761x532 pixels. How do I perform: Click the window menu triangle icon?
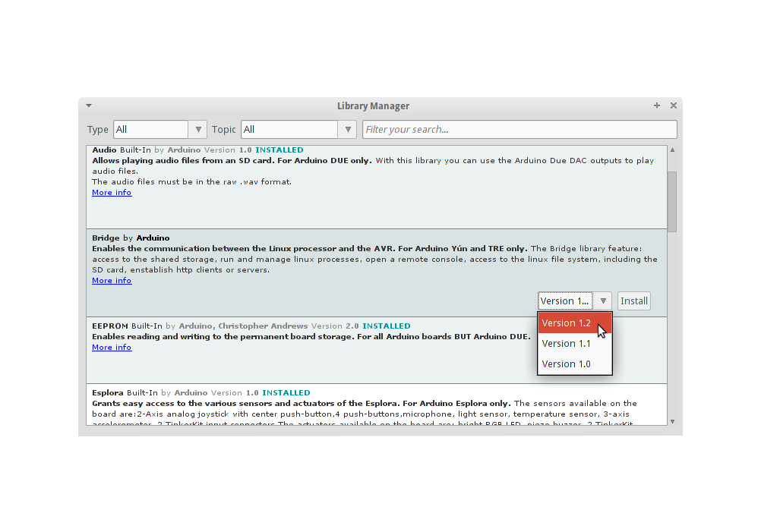(89, 105)
